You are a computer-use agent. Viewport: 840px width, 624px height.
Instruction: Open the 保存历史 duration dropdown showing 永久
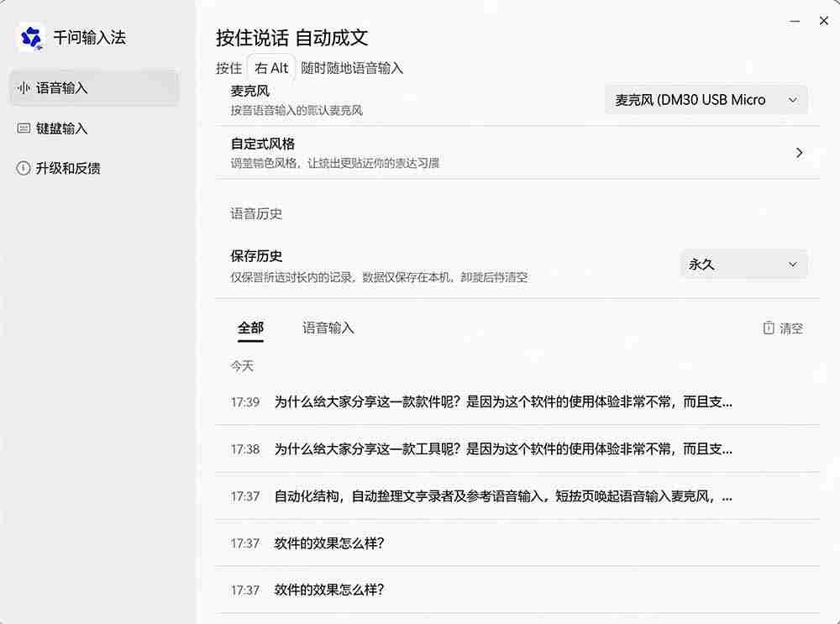[x=743, y=264]
